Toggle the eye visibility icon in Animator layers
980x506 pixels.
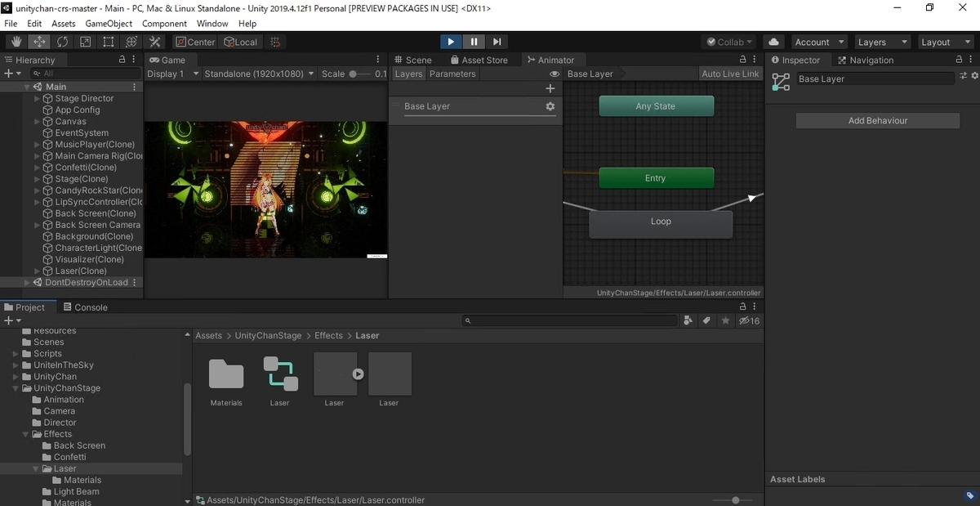click(555, 74)
